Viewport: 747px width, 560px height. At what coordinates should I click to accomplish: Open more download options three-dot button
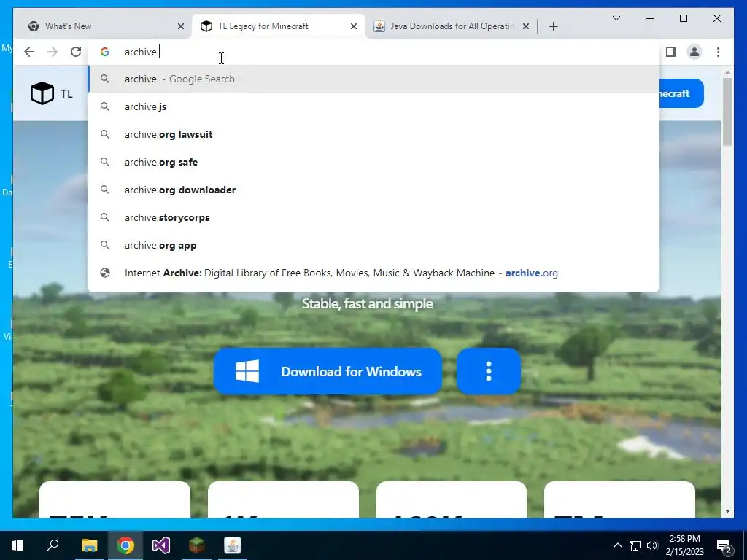(x=488, y=371)
